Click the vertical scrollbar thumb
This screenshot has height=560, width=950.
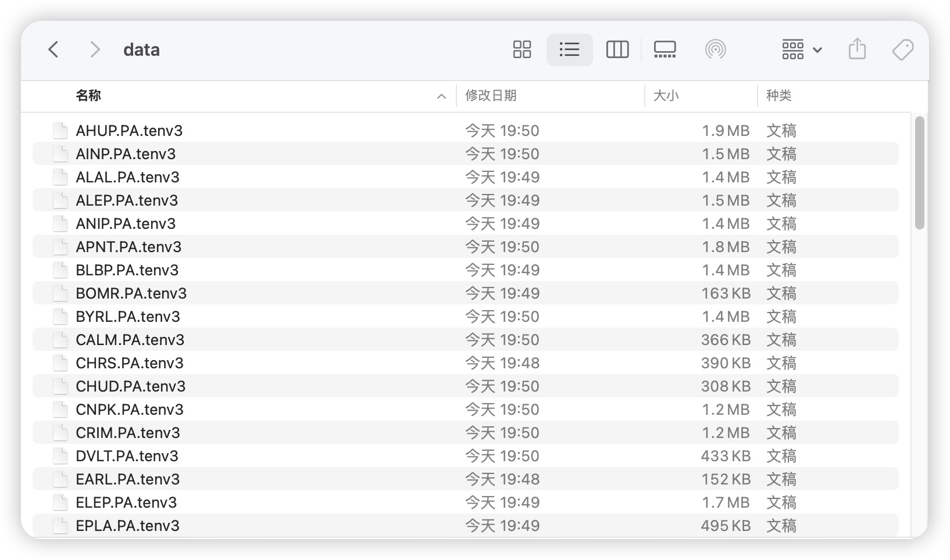tap(919, 173)
